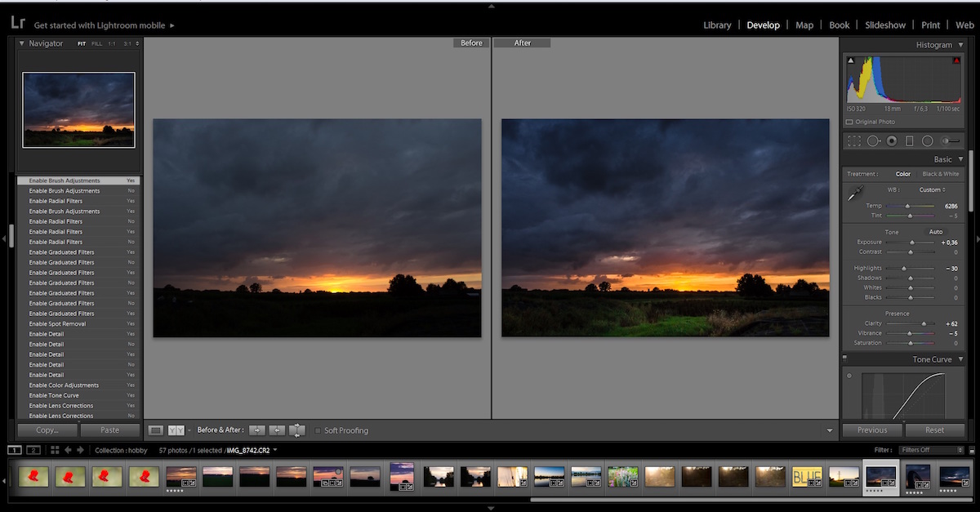Select the Red Eye Correction tool
The image size is (980, 512).
tap(891, 140)
